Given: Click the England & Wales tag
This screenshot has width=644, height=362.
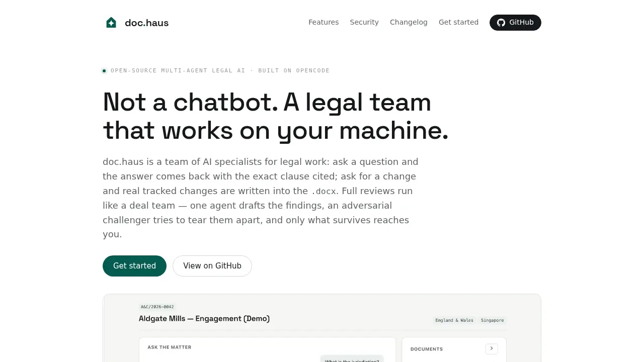Looking at the screenshot, I should click(x=454, y=320).
